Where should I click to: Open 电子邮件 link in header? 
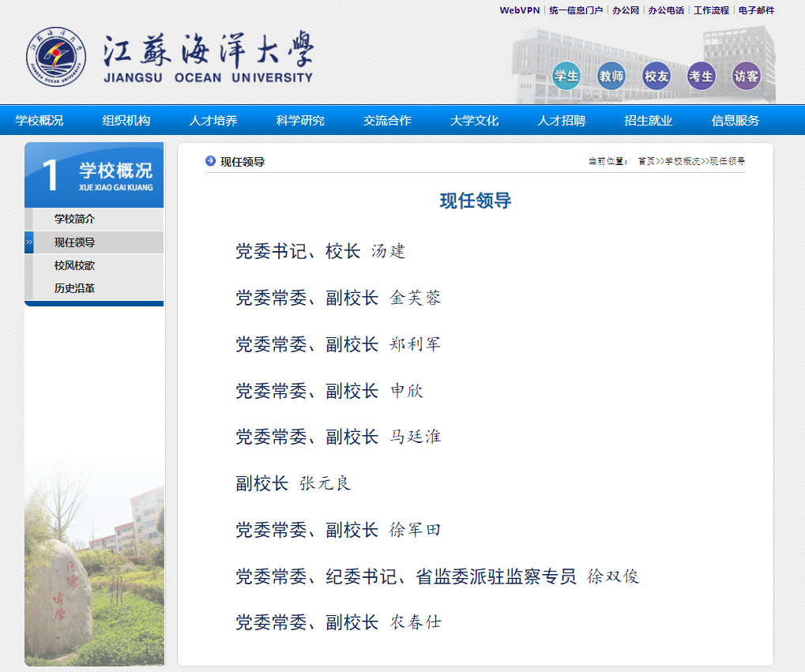click(756, 10)
